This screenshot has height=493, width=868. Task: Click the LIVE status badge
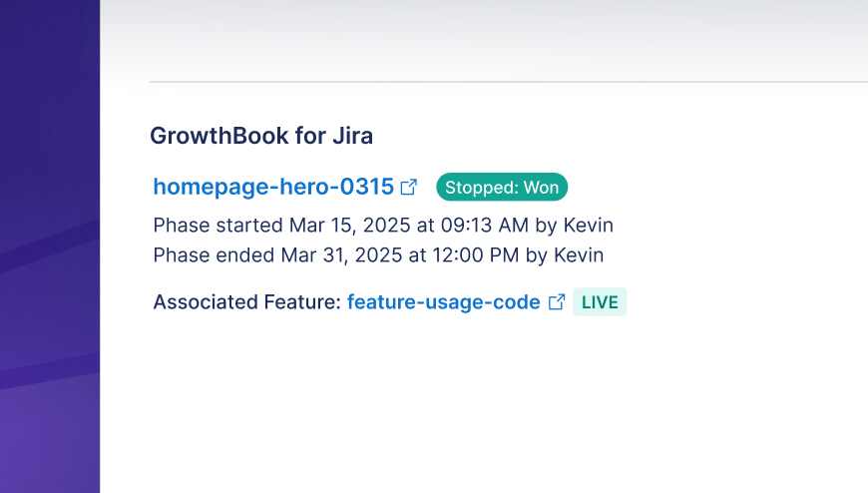[x=600, y=302]
